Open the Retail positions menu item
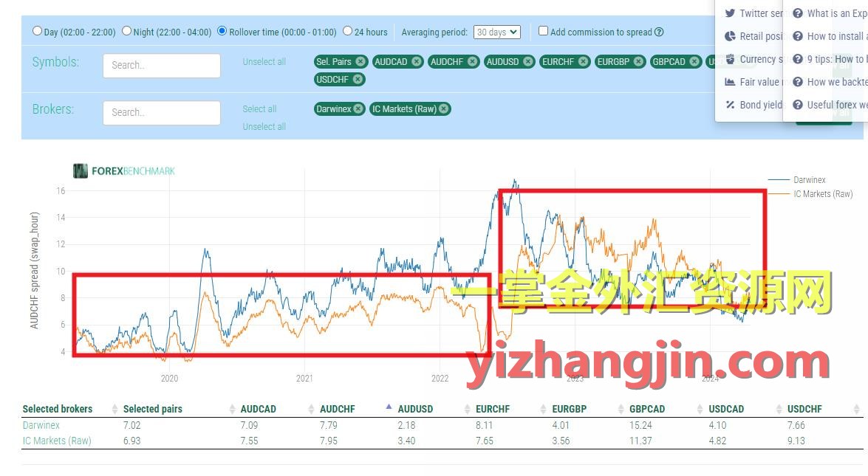The height and width of the screenshot is (476, 868). (x=761, y=36)
